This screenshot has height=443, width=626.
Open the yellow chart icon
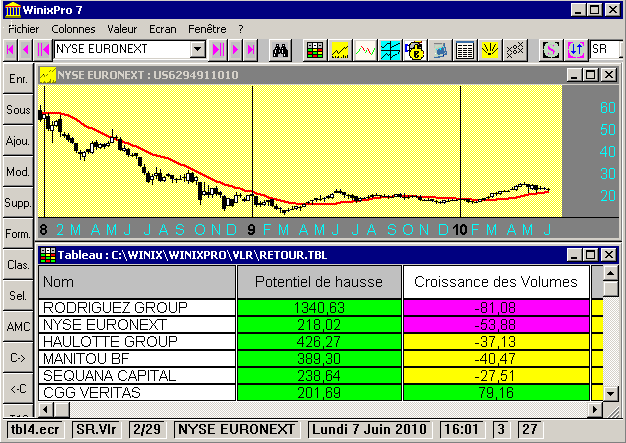pos(340,50)
